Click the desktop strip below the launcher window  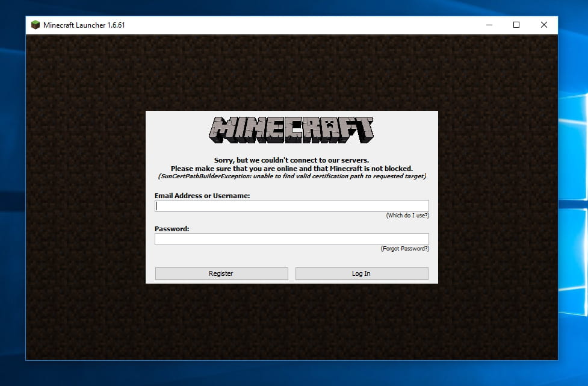291,373
